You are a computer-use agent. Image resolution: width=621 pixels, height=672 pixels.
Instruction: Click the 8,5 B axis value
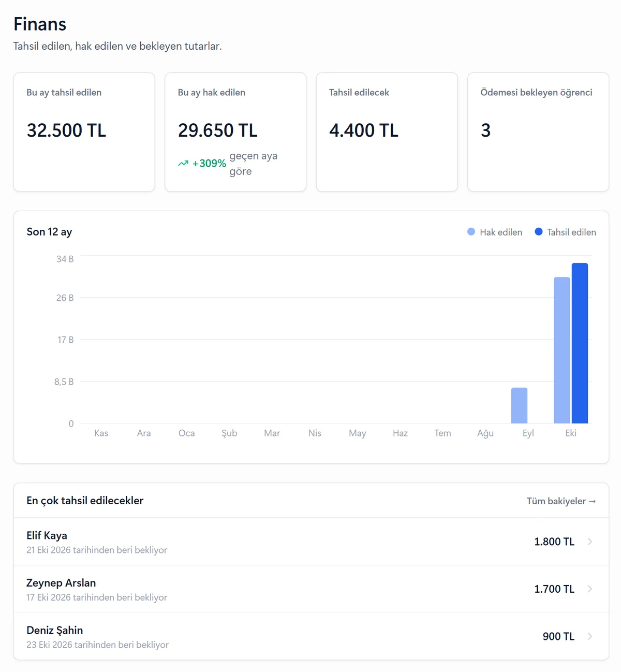(64, 382)
